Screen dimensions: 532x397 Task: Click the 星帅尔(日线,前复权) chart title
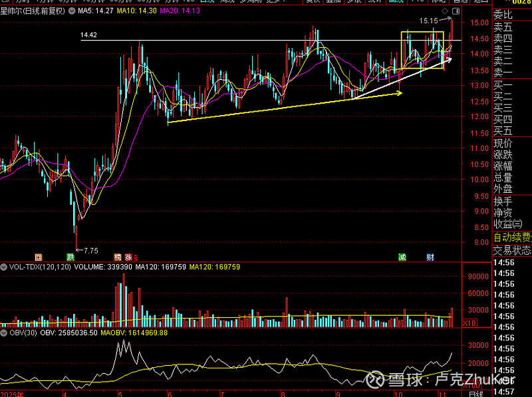pyautogui.click(x=33, y=11)
